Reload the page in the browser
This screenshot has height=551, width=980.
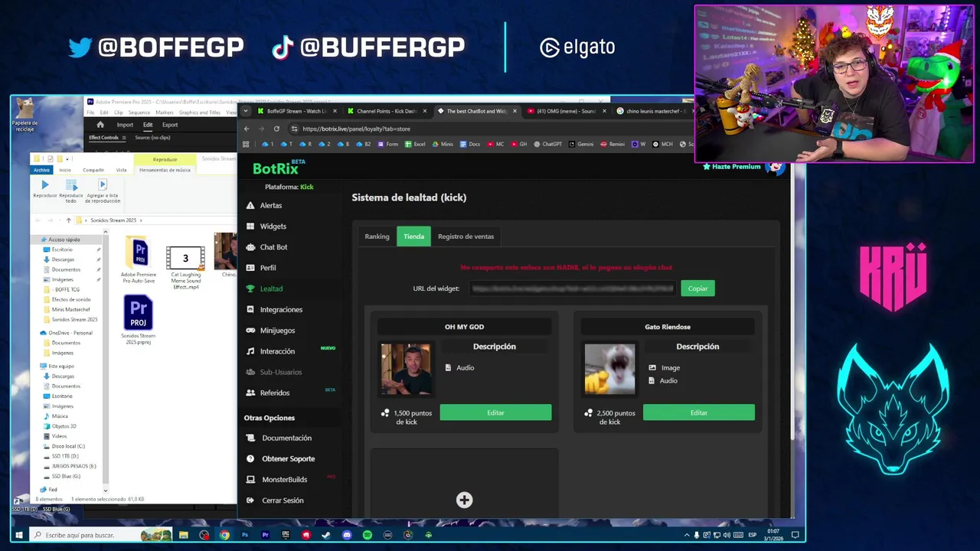tap(276, 129)
